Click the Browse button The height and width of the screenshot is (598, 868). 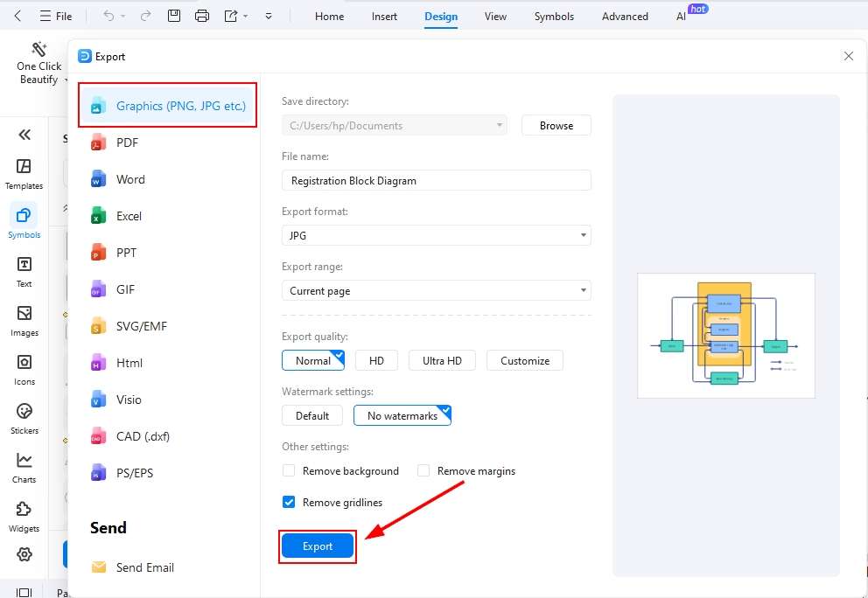coord(556,125)
